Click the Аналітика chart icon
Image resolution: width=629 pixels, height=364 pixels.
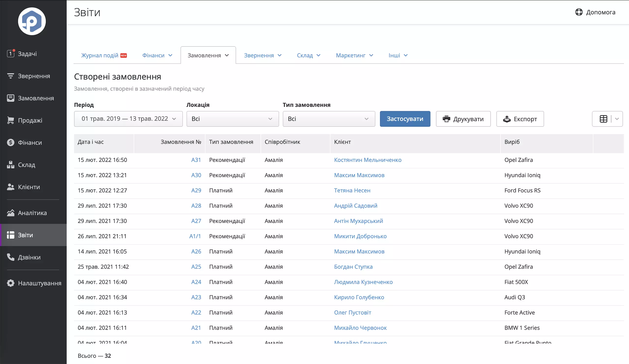pyautogui.click(x=11, y=213)
